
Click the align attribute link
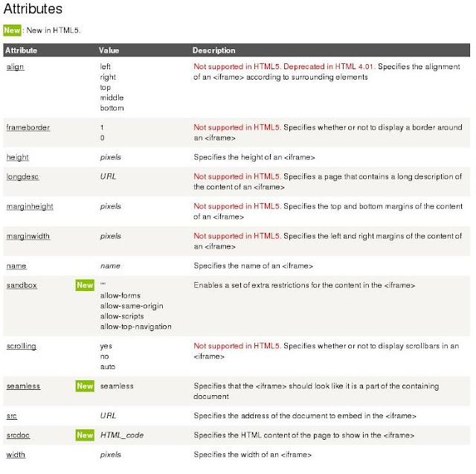click(x=15, y=66)
